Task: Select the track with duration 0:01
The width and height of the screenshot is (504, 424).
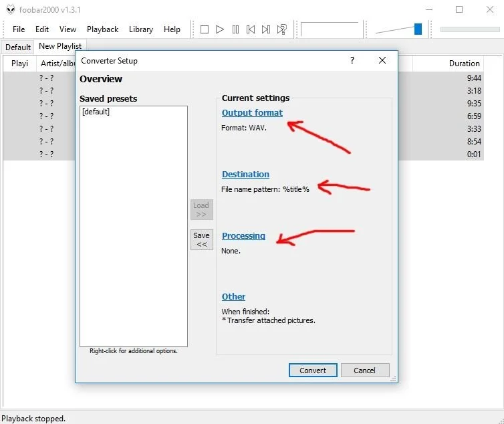Action: point(474,154)
